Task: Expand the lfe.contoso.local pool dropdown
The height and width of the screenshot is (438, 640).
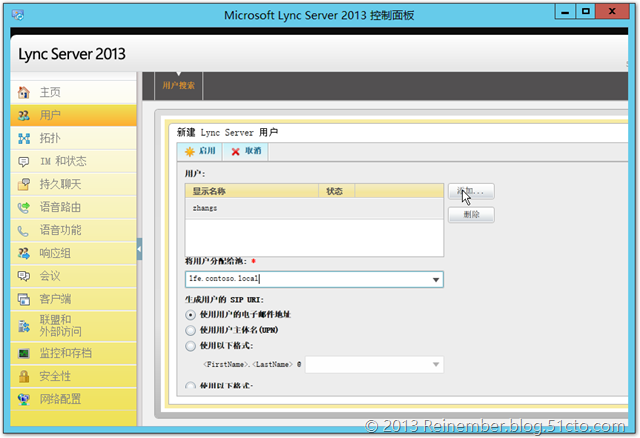Action: coord(435,280)
